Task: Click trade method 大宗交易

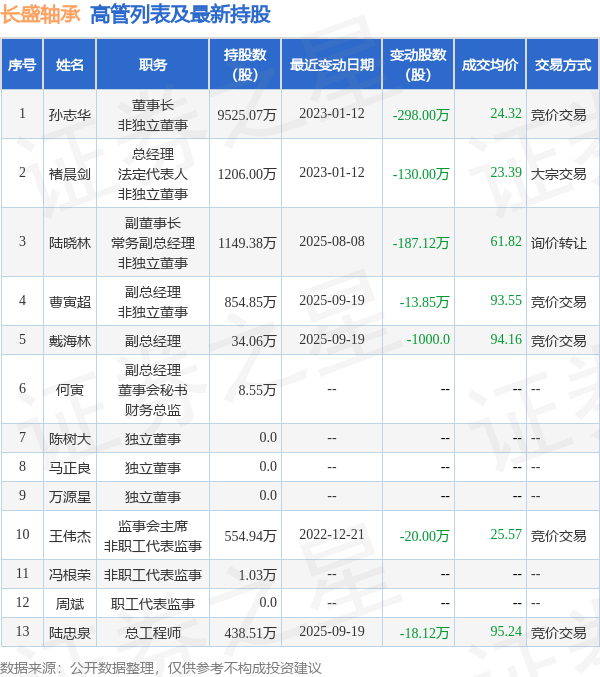Action: point(559,174)
